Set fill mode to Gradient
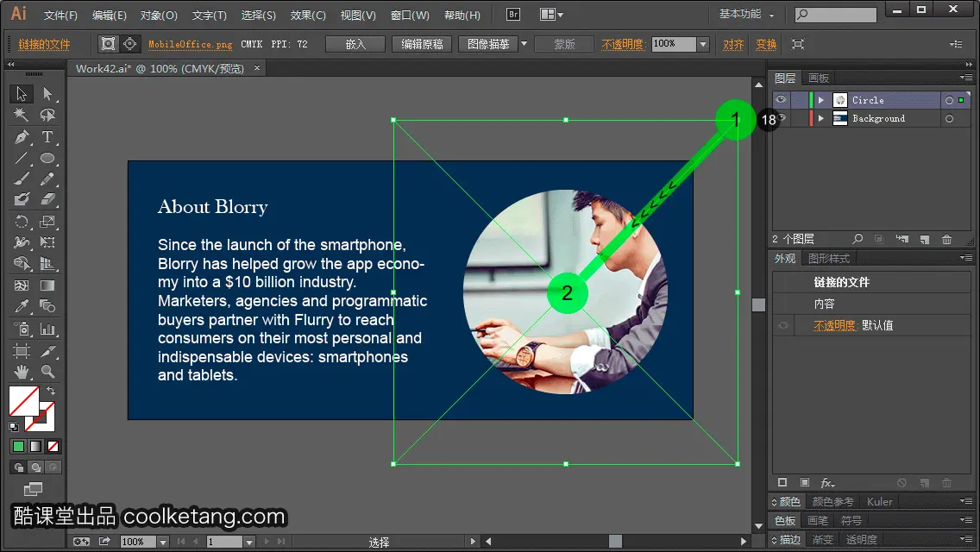This screenshot has height=552, width=980. [35, 447]
